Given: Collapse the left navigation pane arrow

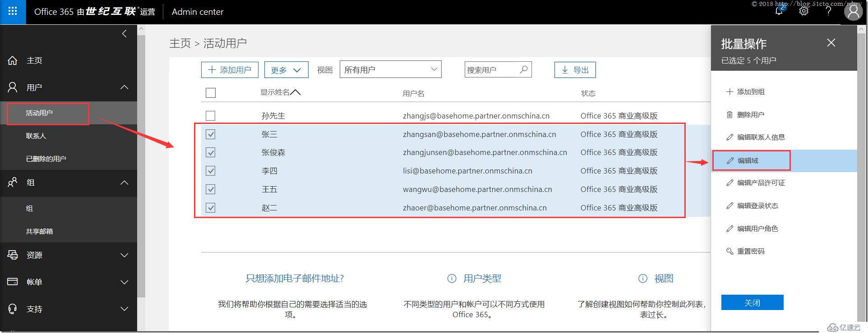Looking at the screenshot, I should click(x=125, y=34).
